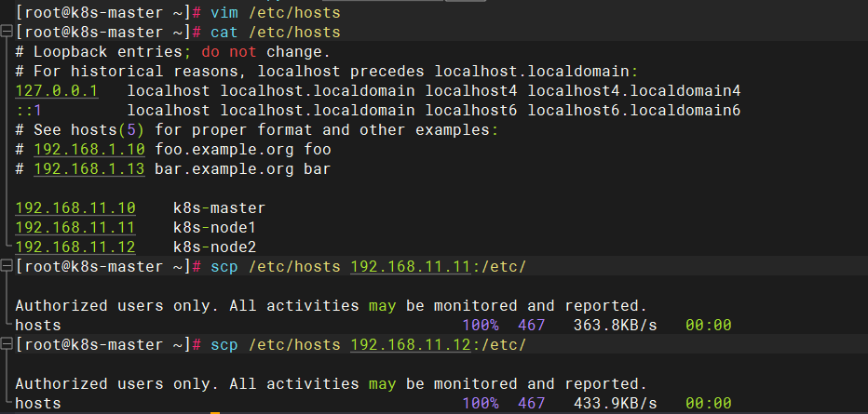Click the '[root@k8s-master ~]#' prompt before vim
Image resolution: width=868 pixels, height=414 pixels.
click(x=108, y=12)
